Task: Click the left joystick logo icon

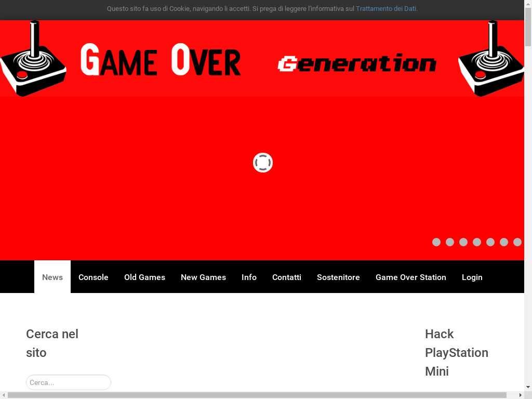Action: pyautogui.click(x=33, y=59)
